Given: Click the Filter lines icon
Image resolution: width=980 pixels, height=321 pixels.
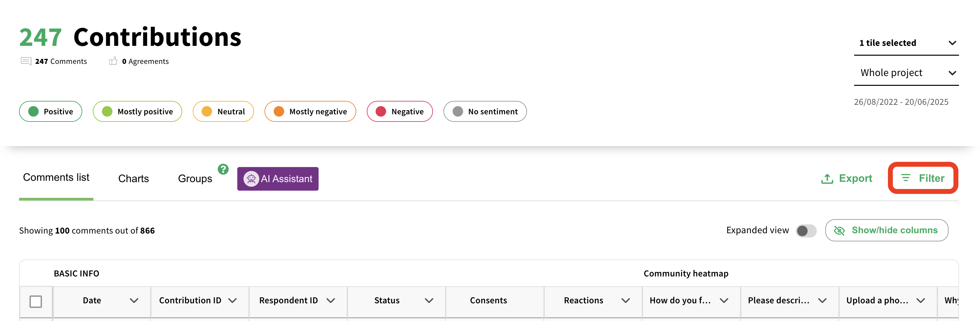Looking at the screenshot, I should point(906,178).
